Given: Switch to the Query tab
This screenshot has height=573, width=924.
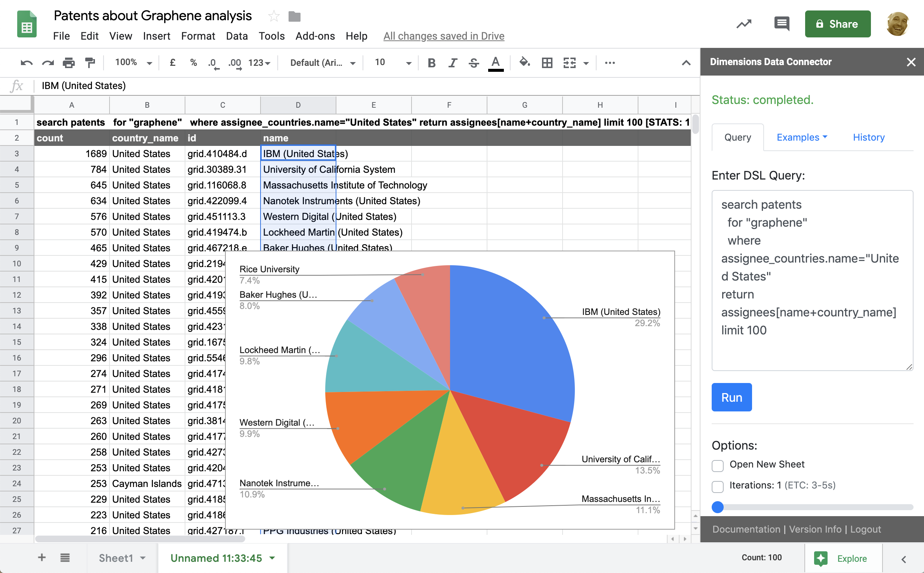Looking at the screenshot, I should pos(737,137).
